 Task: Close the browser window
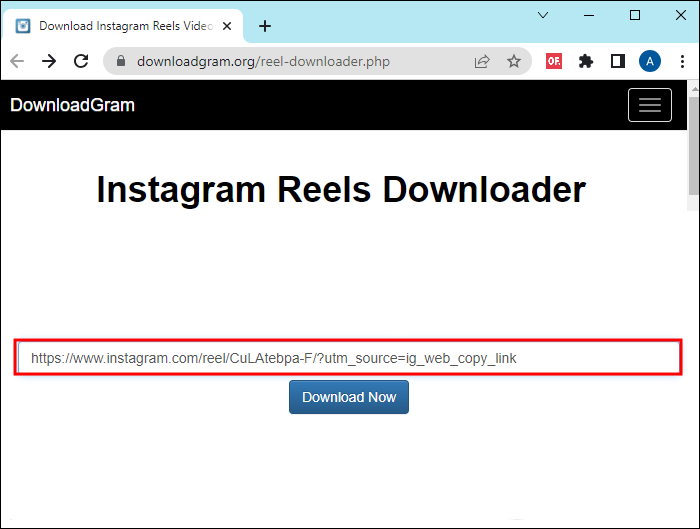click(680, 15)
